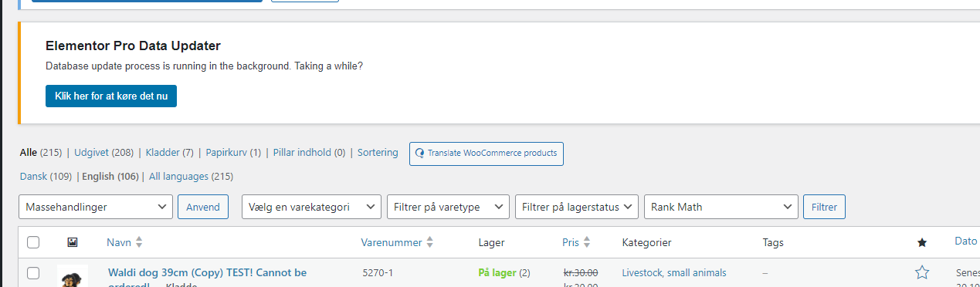Image resolution: width=980 pixels, height=287 pixels.
Task: Expand the Vælg en varekategori dropdown
Action: click(311, 207)
